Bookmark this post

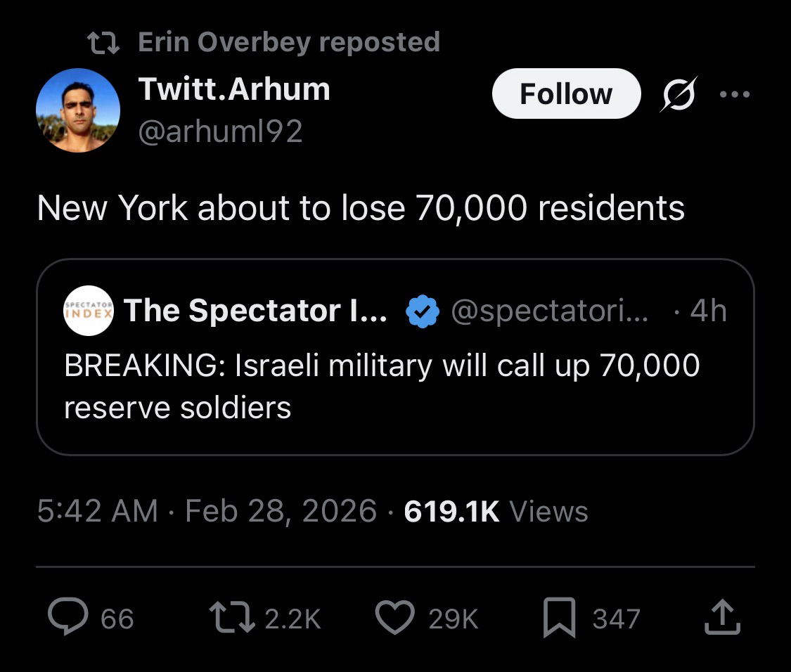click(x=560, y=619)
